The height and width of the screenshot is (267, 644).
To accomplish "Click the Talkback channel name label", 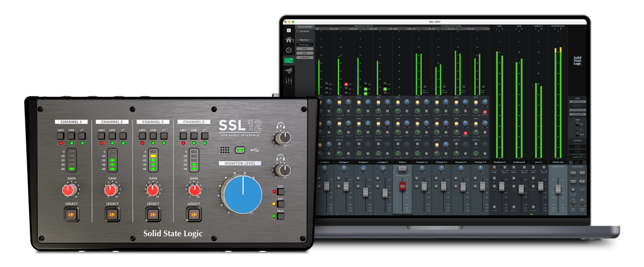I will [402, 162].
